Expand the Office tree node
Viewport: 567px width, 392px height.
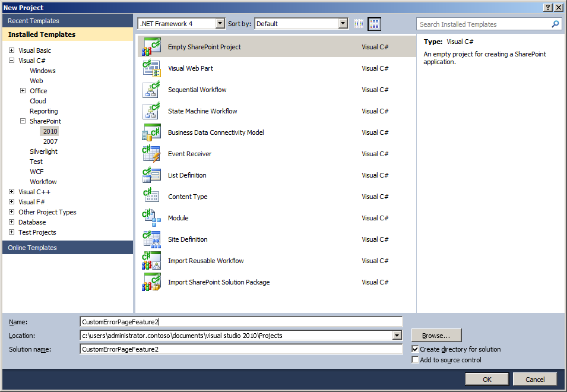tap(23, 91)
